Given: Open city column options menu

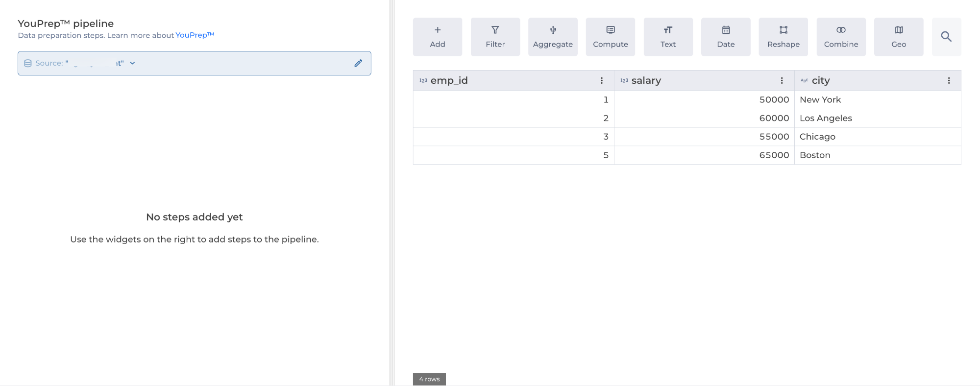Looking at the screenshot, I should tap(949, 80).
